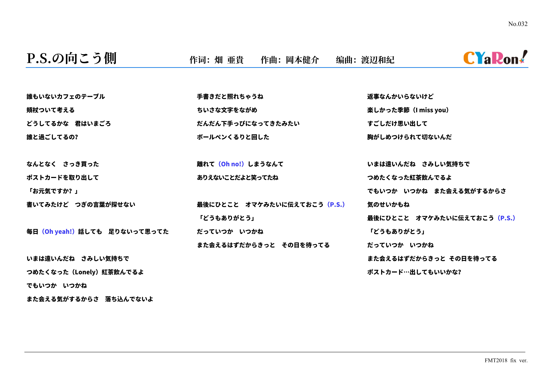Click the line ボールペンくるりと回した
Viewport: 554px width, 392px height.
pyautogui.click(x=233, y=137)
